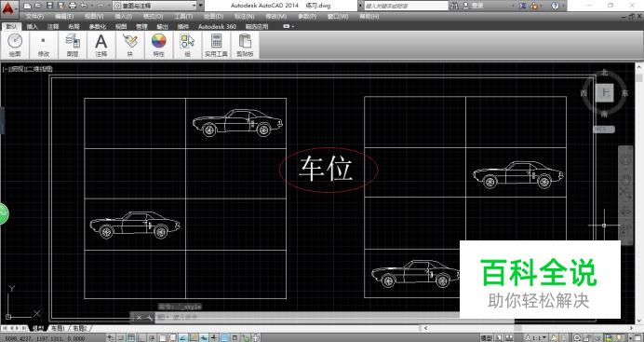Open the WCS dropdown below the ViewCube
Viewport: 644px width, 342px height.
coord(604,130)
